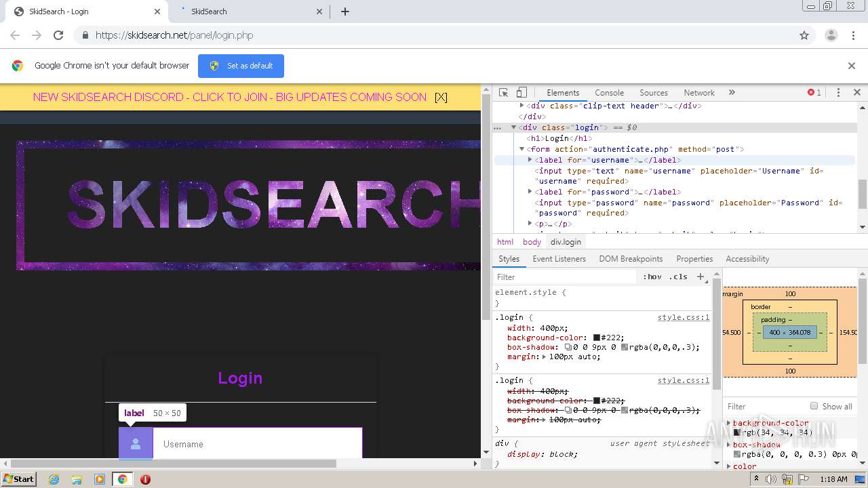Open the first style.css:1 source link

tap(684, 317)
